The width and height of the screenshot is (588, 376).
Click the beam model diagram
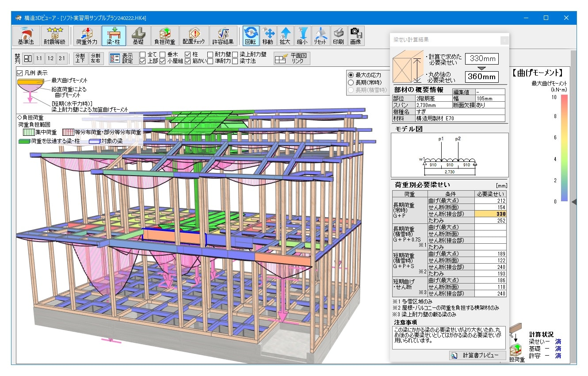point(450,155)
